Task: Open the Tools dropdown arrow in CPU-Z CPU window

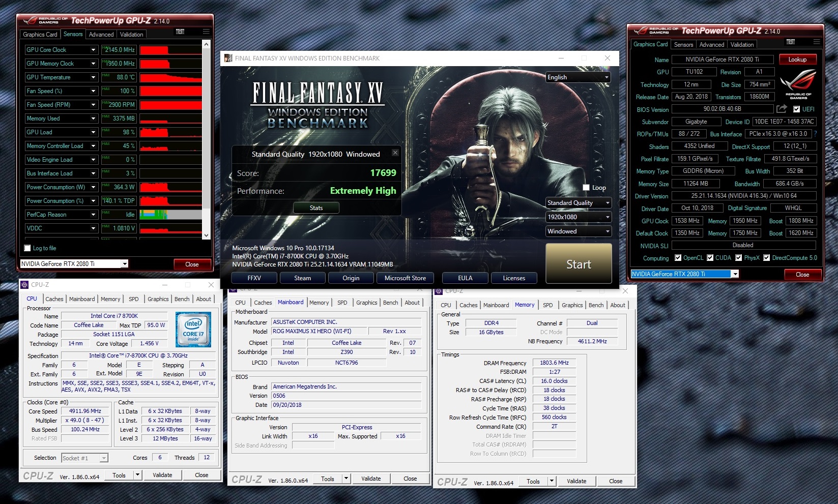Action: (x=137, y=475)
